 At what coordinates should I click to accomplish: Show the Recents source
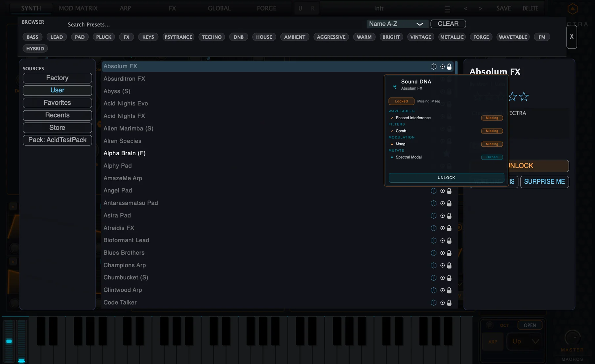(57, 115)
